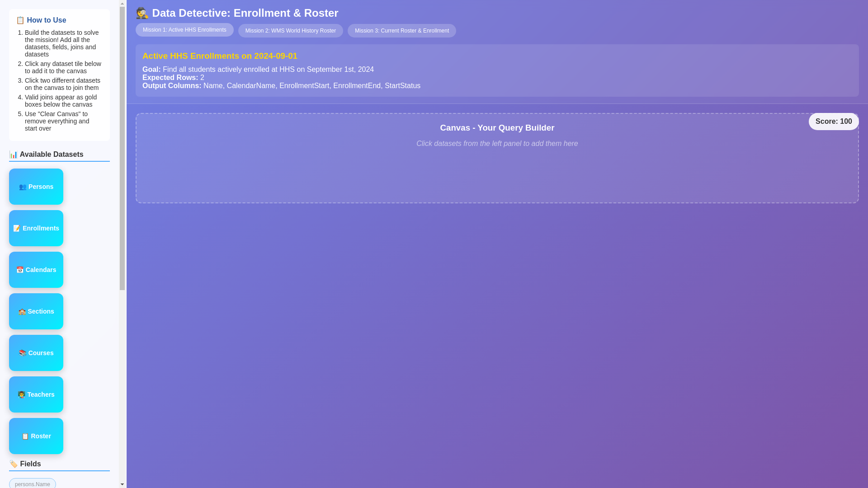This screenshot has height=488, width=868.
Task: Click the Score: 100 badge
Action: 834,122
